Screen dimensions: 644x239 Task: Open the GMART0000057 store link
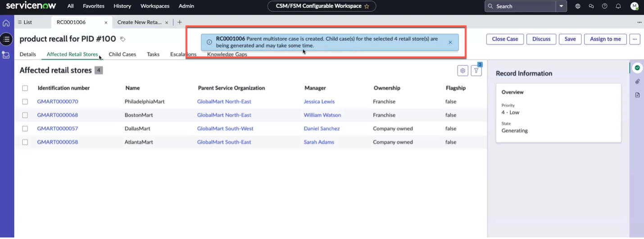point(58,129)
